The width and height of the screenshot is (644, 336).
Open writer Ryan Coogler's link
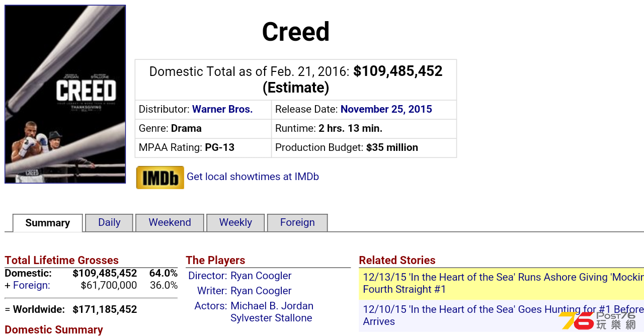pyautogui.click(x=261, y=291)
